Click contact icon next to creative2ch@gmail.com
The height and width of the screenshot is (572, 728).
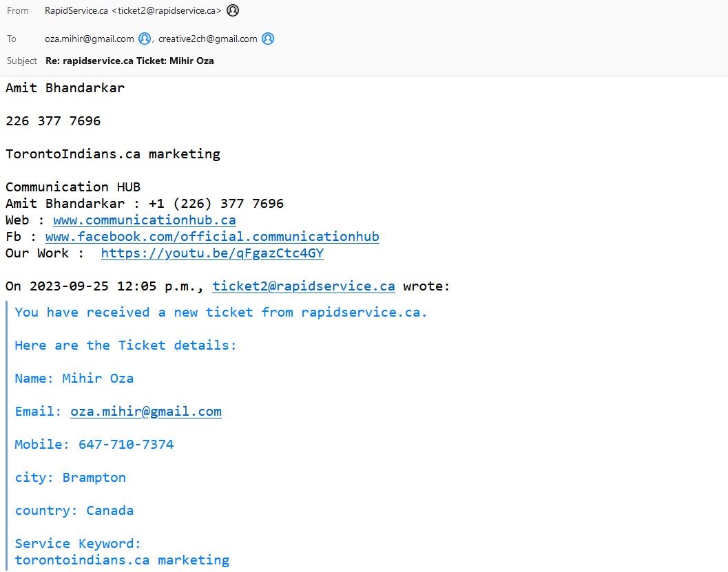click(268, 39)
